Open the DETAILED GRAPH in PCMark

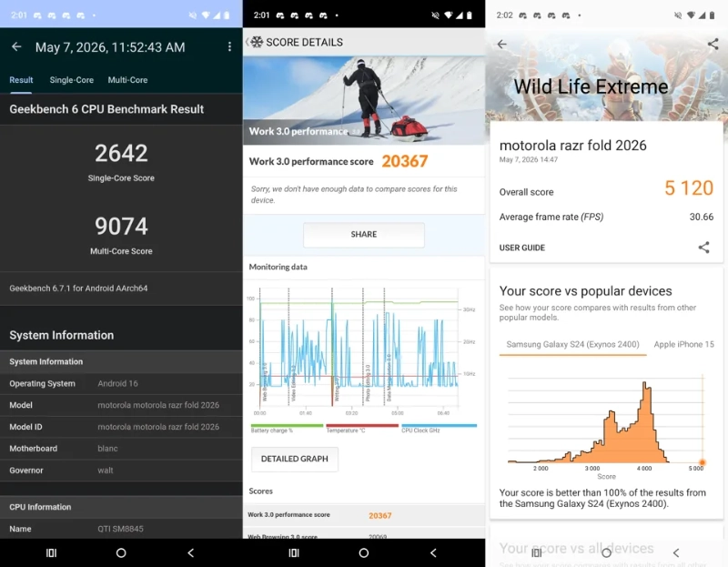(x=295, y=459)
